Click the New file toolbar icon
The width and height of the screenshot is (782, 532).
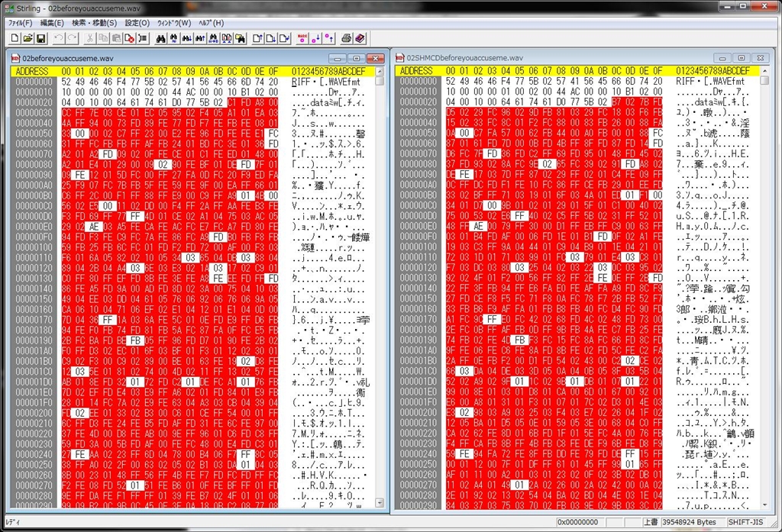(x=13, y=38)
